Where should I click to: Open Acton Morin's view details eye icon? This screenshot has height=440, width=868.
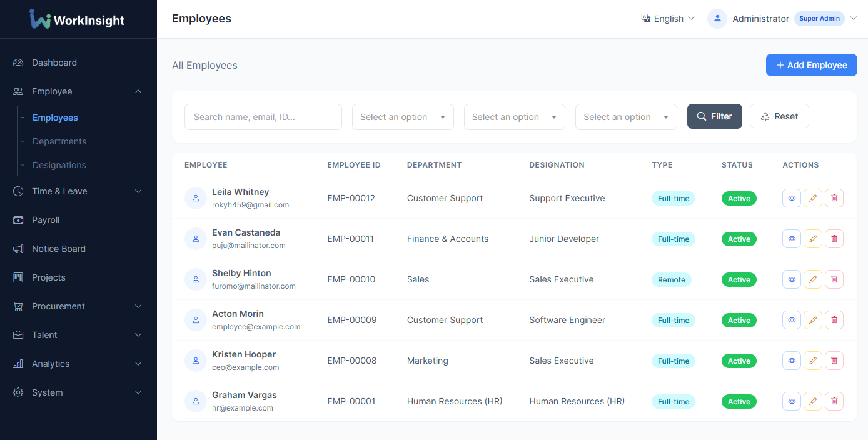[x=791, y=320]
